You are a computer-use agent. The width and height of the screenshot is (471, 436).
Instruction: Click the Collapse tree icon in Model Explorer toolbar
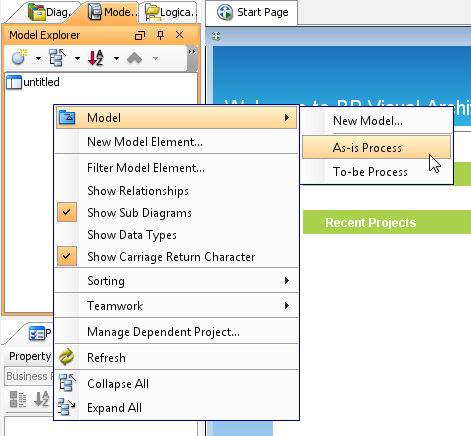pos(57,58)
